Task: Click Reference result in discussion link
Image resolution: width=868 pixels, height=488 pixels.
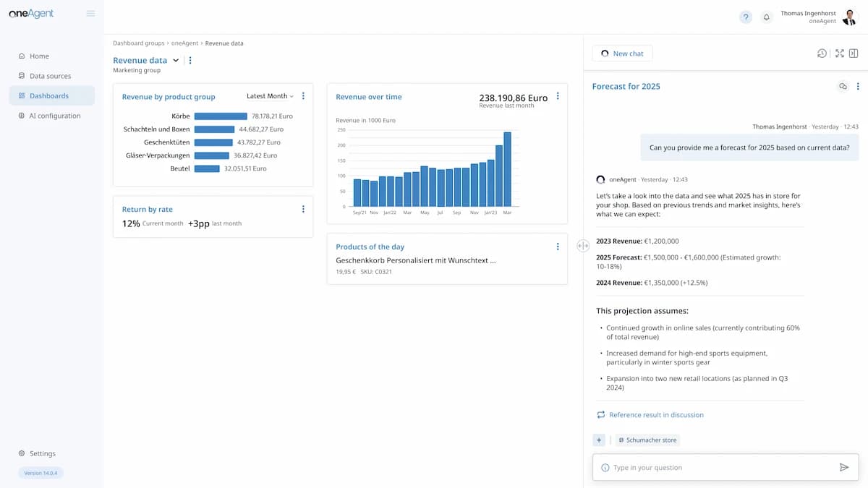Action: pyautogui.click(x=655, y=415)
